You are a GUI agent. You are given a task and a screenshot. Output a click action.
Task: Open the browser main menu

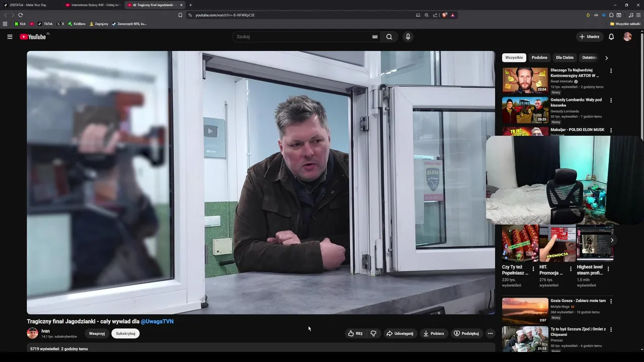pos(638,15)
